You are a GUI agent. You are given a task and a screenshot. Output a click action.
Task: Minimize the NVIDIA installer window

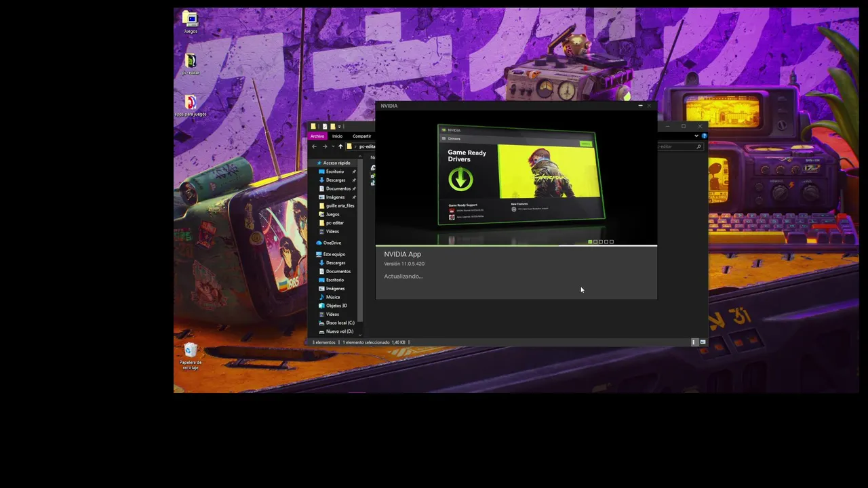[x=640, y=106]
